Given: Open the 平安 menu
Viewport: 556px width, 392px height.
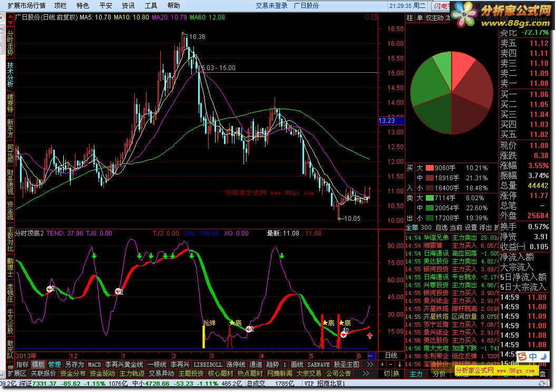Looking at the screenshot, I should point(105,6).
